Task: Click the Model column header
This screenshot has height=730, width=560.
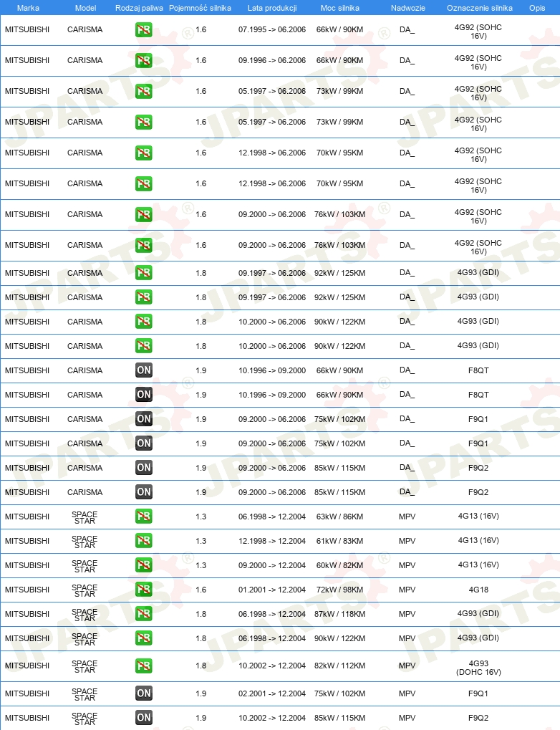Action: pos(86,8)
